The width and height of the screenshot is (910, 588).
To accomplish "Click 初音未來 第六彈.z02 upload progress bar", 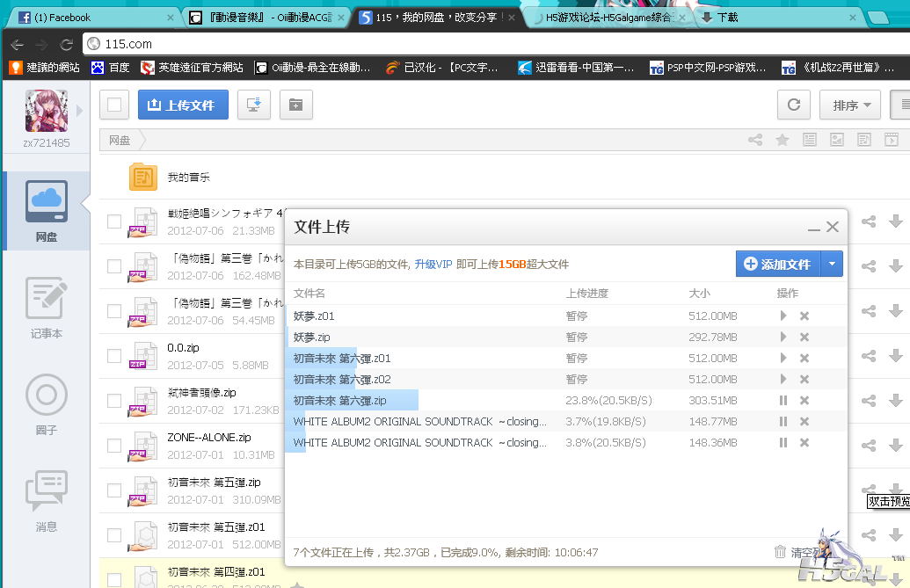I will [x=322, y=379].
